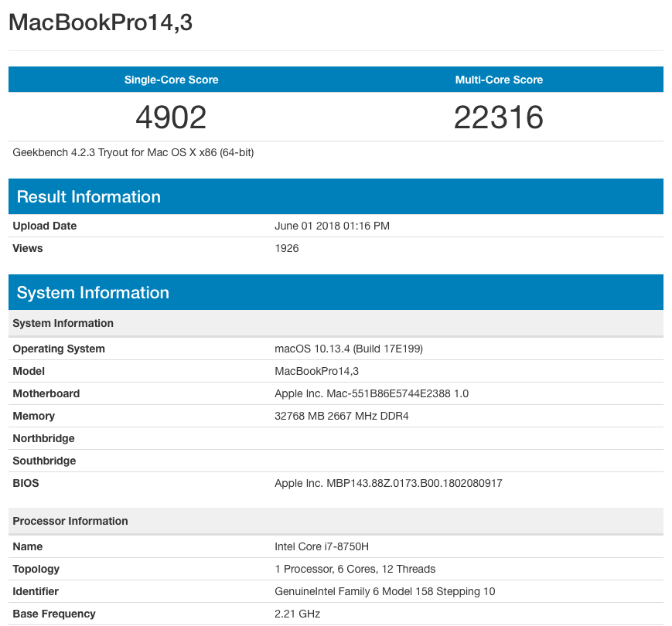672x626 pixels.
Task: Select the June 01 2018 01:16 PM value
Action: (333, 226)
